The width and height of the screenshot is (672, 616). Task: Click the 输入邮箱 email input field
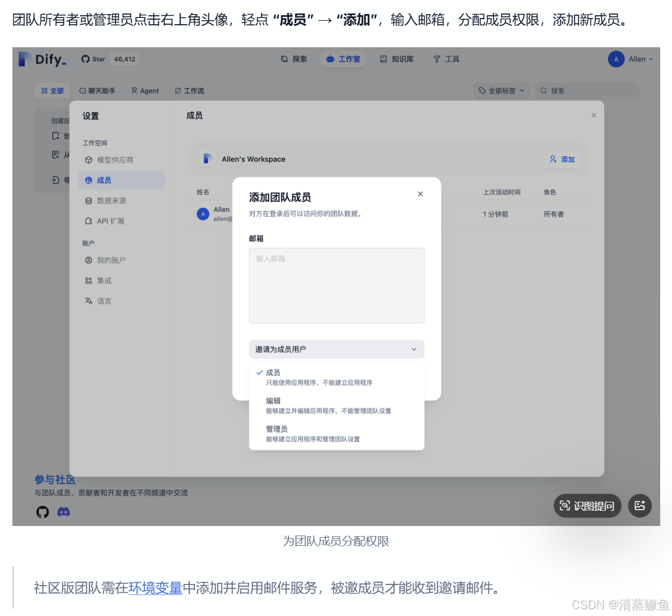(336, 285)
